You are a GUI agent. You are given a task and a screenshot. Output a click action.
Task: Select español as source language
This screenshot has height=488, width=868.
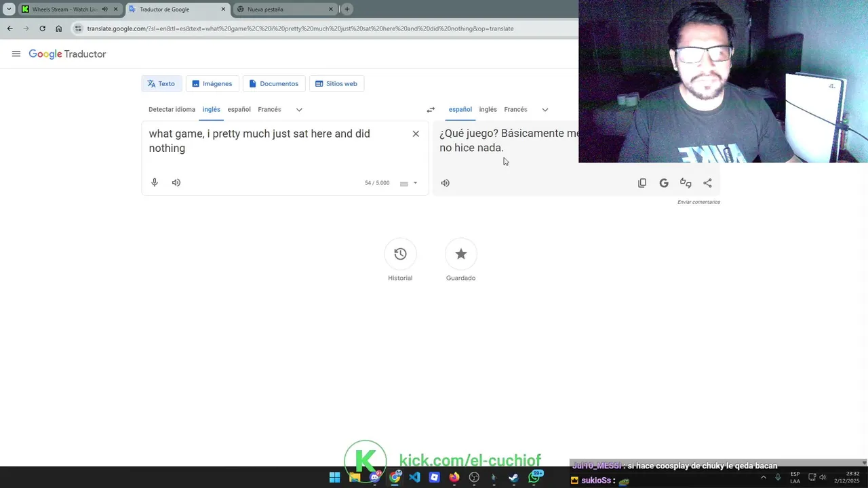[239, 109]
